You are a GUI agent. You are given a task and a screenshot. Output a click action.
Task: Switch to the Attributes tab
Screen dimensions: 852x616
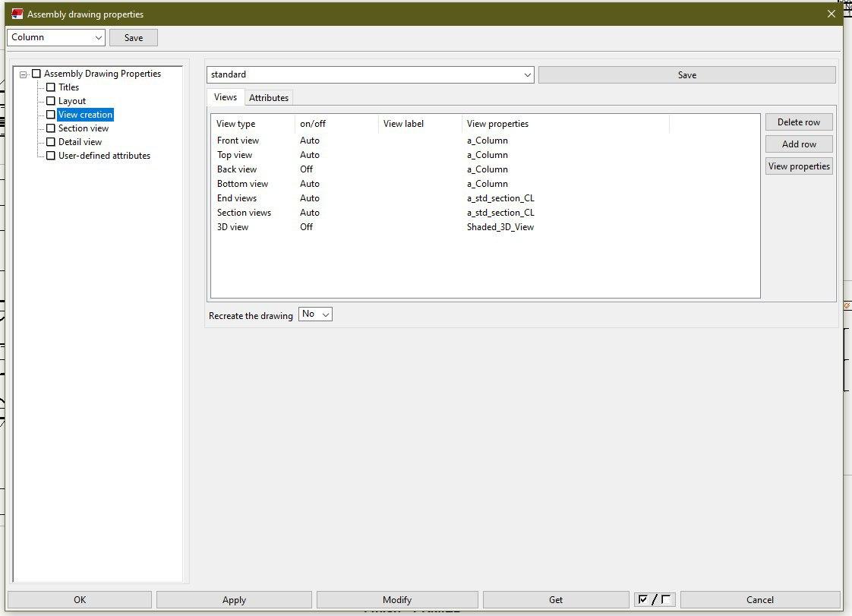point(269,98)
